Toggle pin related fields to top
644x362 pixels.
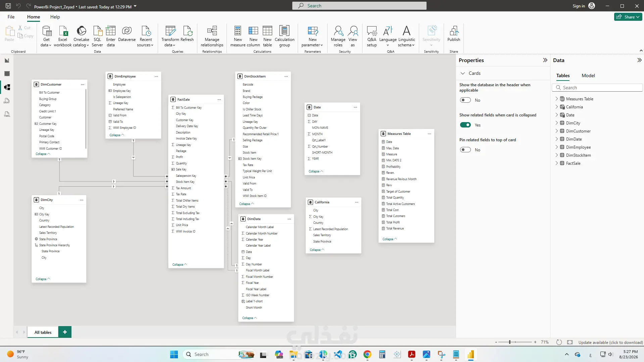465,150
